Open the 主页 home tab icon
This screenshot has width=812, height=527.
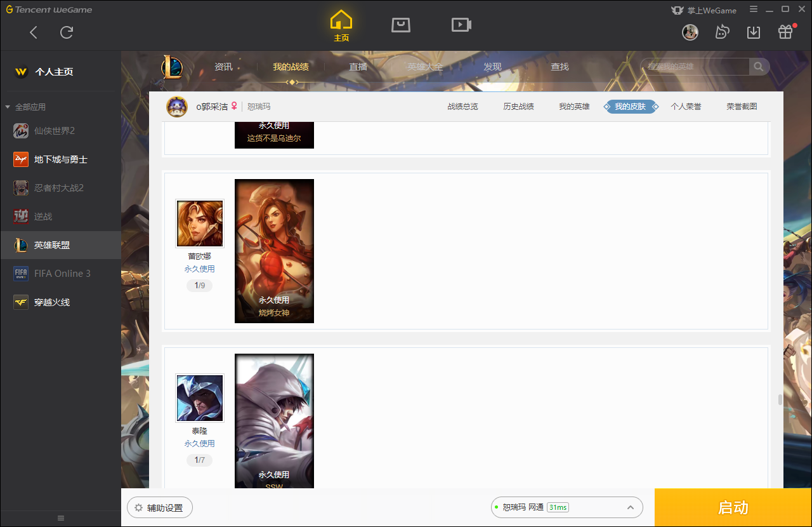tap(341, 25)
